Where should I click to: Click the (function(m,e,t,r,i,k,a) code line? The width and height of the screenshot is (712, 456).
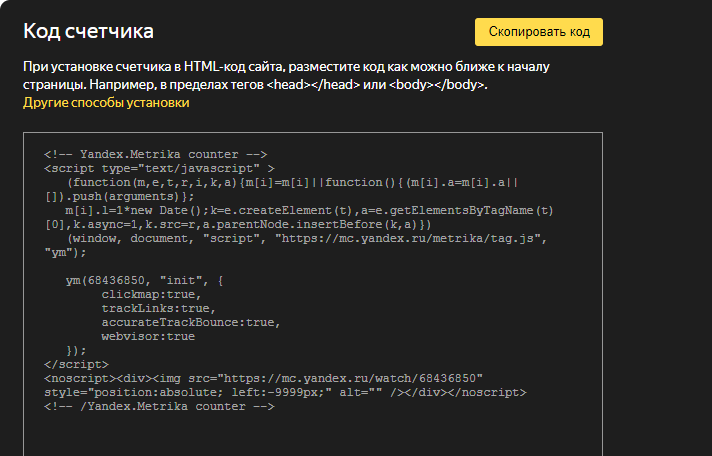point(292,183)
